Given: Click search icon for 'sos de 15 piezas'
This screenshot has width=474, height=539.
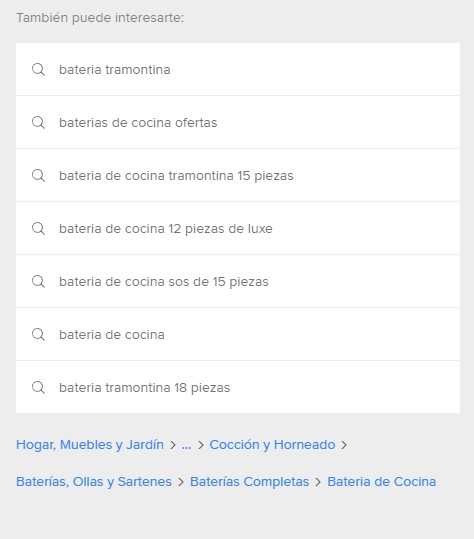Looking at the screenshot, I should coord(38,281).
